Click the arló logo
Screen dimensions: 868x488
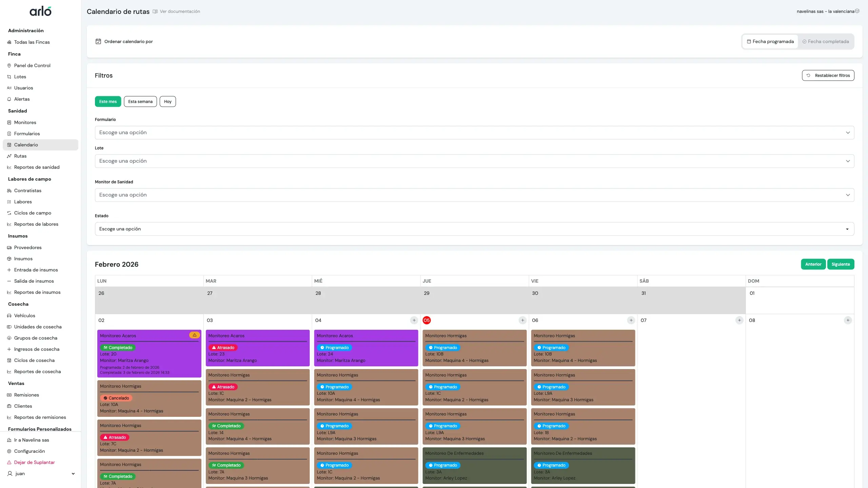tap(40, 11)
